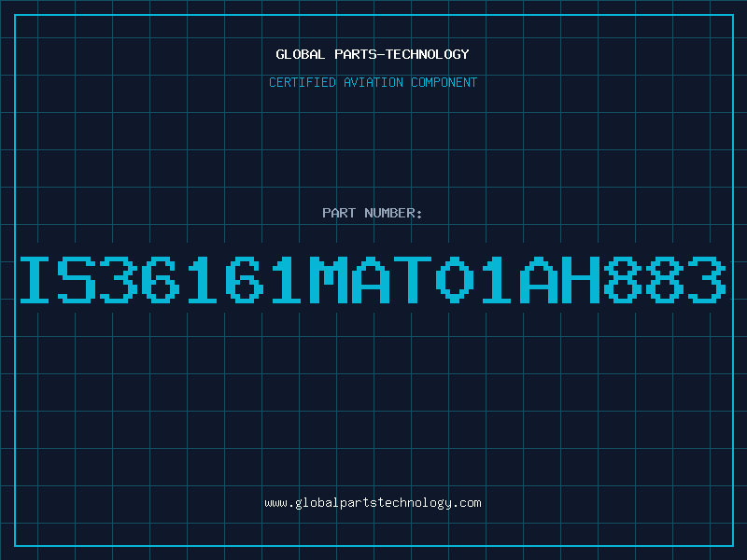747x560 pixels.
Task: Click the CERTIFIED AVIATION COMPONENT subtitle
Action: 373,82
